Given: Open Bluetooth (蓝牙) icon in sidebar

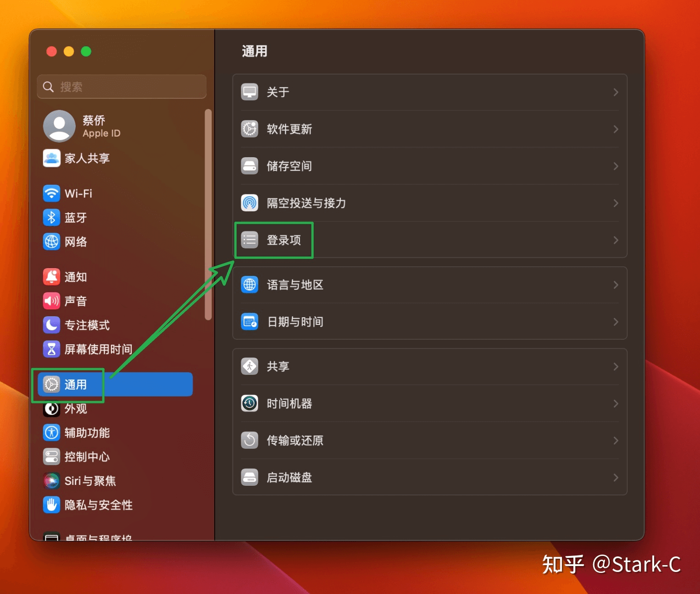Looking at the screenshot, I should click(x=51, y=217).
